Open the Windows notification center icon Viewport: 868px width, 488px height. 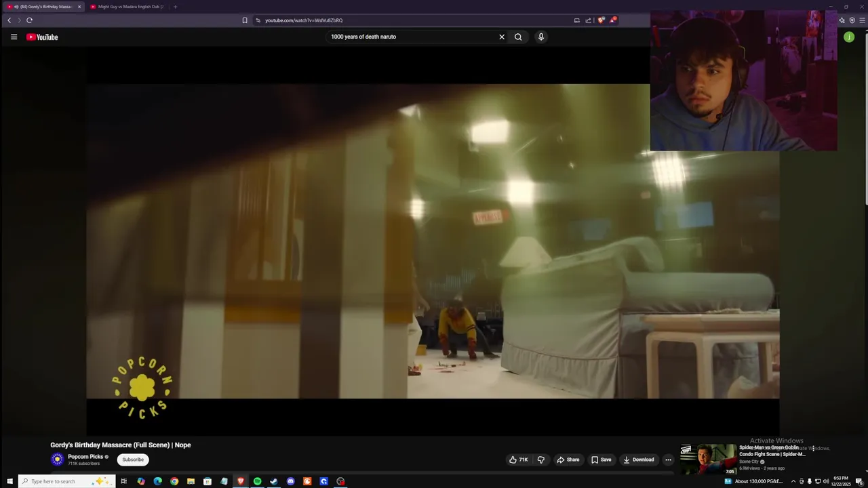[x=859, y=481]
